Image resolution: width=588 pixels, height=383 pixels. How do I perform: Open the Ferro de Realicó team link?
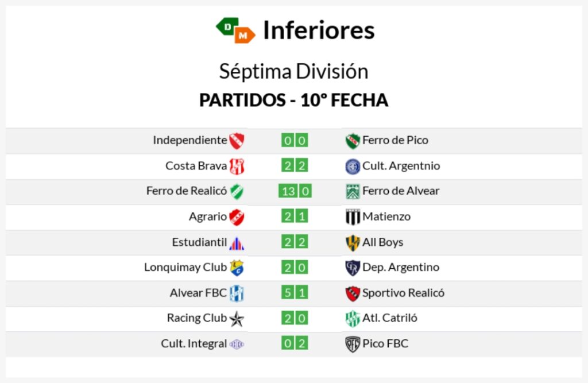pyautogui.click(x=187, y=191)
